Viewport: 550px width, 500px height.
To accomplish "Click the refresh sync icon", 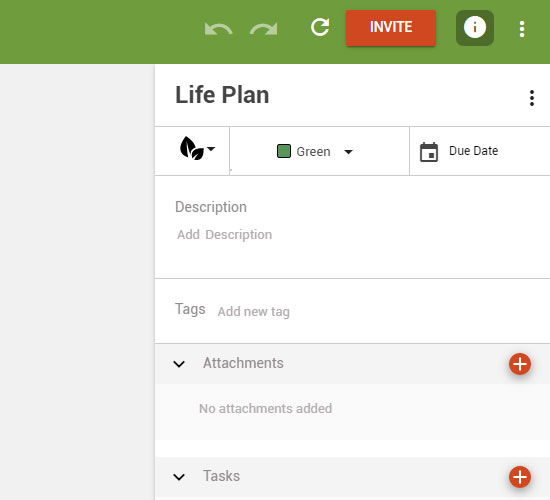I will [320, 27].
